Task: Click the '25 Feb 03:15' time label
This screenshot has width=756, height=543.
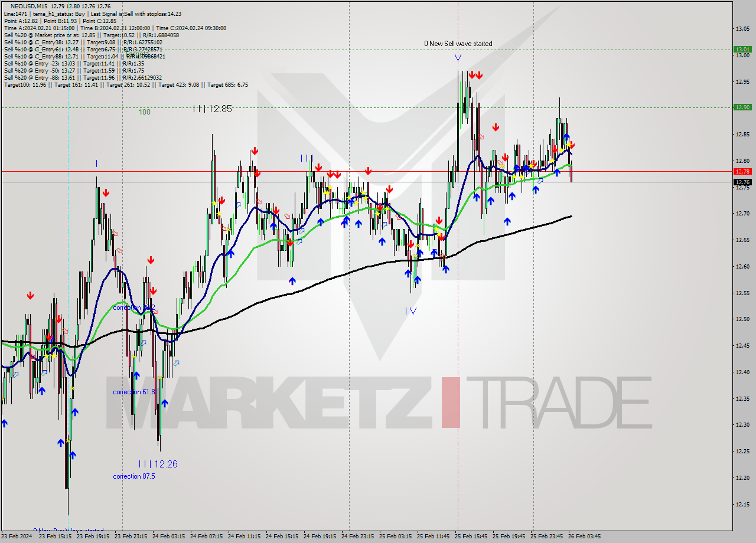Action: (x=395, y=537)
